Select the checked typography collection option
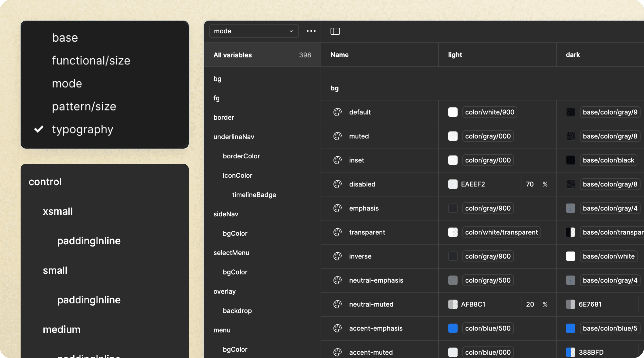Viewport: 644px width, 358px height. 83,129
